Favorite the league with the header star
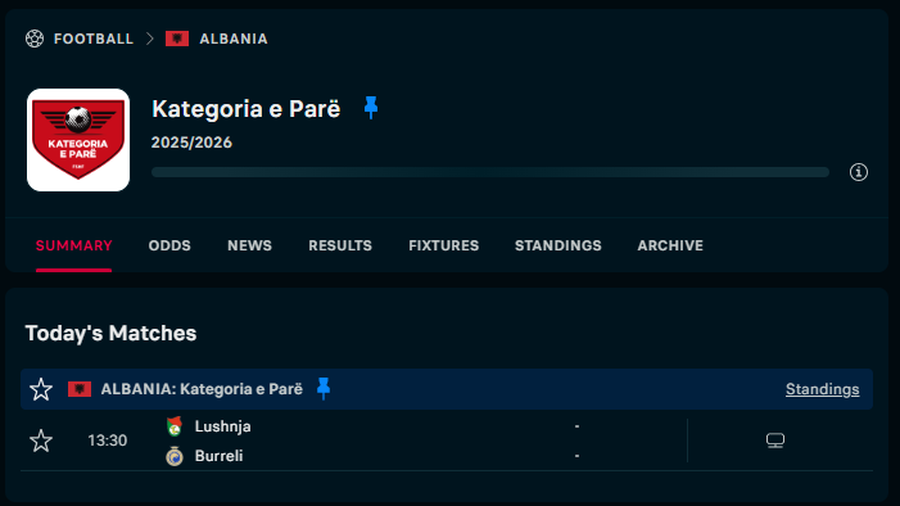Image resolution: width=900 pixels, height=506 pixels. click(x=41, y=389)
